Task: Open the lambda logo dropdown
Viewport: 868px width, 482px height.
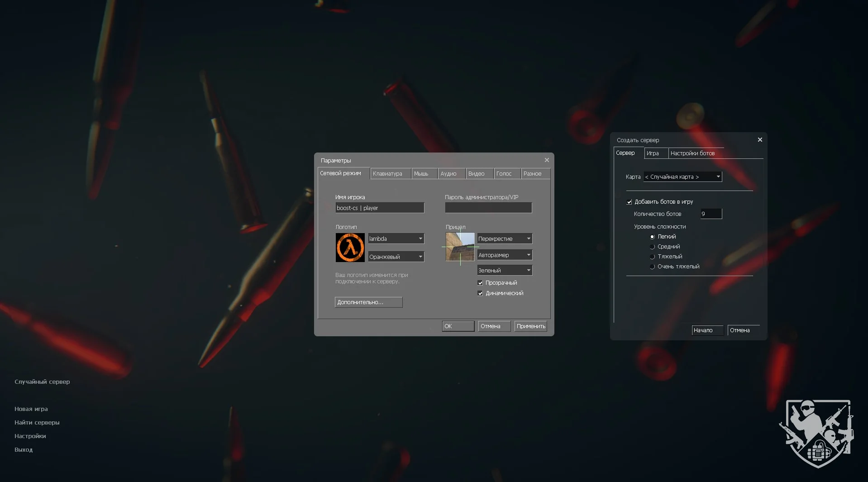Action: click(x=396, y=239)
